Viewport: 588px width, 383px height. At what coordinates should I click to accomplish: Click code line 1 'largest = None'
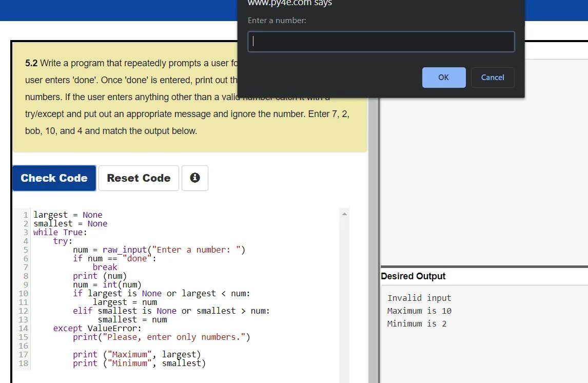pos(68,215)
